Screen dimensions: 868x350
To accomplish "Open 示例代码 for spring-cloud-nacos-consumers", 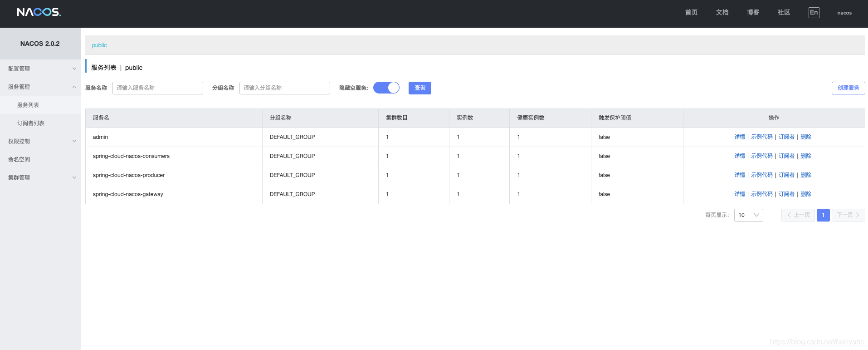I will pos(762,156).
